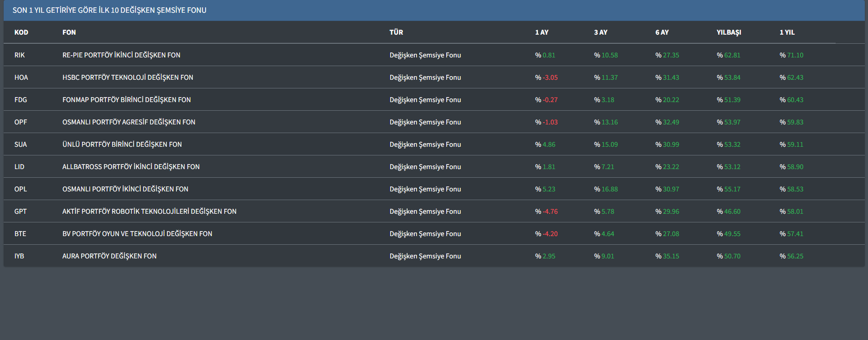
Task: Open RE-PIE PORTFÖY İKİNCİ DEĞİŞKEN FON
Action: pyautogui.click(x=121, y=55)
